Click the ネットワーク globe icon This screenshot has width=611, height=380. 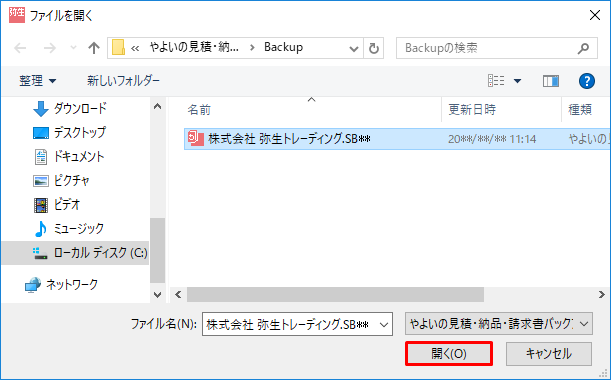pyautogui.click(x=33, y=285)
